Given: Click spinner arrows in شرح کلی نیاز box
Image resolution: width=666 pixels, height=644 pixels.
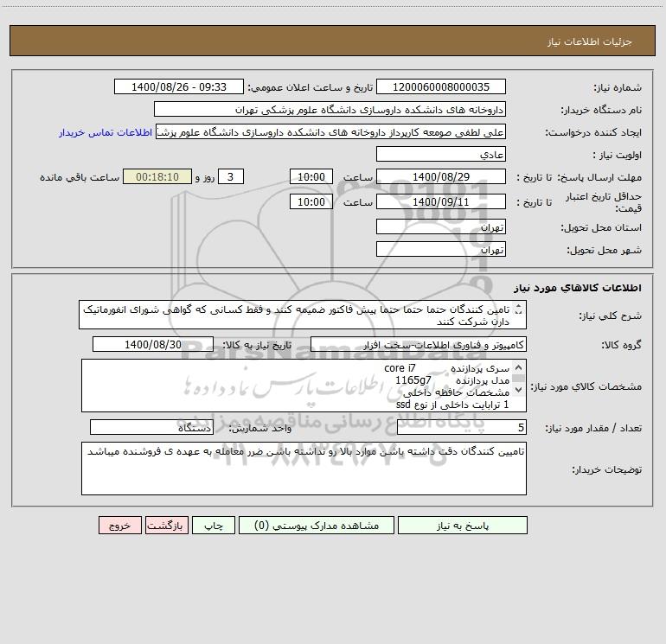Looking at the screenshot, I should click(x=518, y=309).
